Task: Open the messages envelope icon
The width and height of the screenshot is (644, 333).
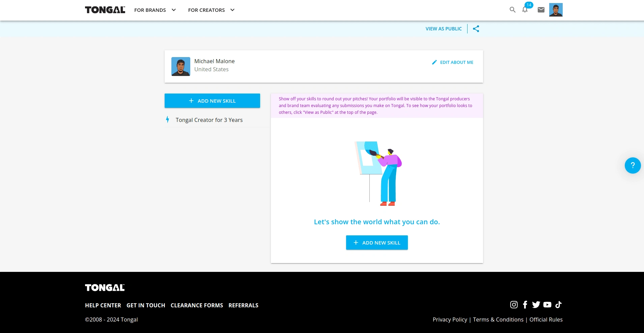Action: [541, 10]
